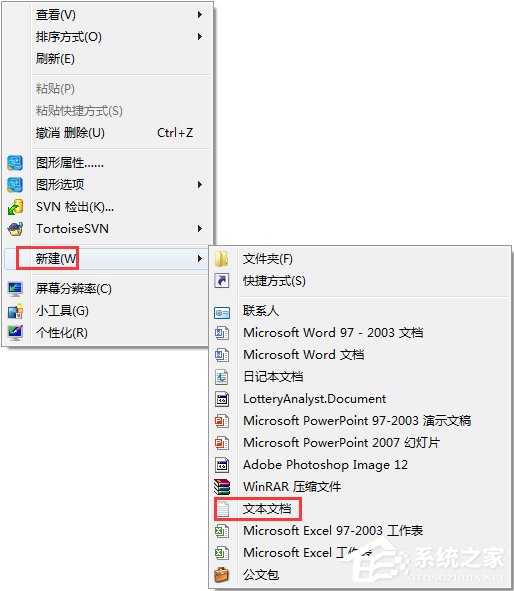Choose WinRAR 压缩文件 entry
Screen dimensions: 514x591
point(360,487)
